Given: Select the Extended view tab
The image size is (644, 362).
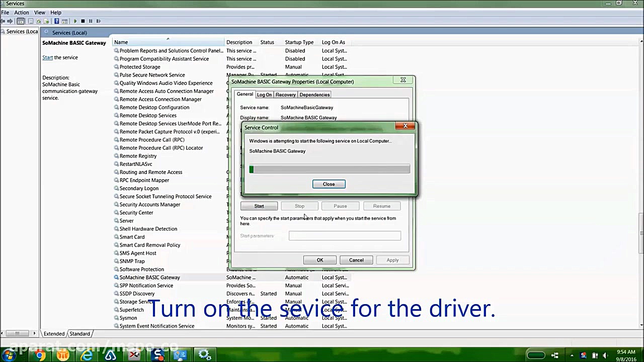Looking at the screenshot, I should click(54, 333).
